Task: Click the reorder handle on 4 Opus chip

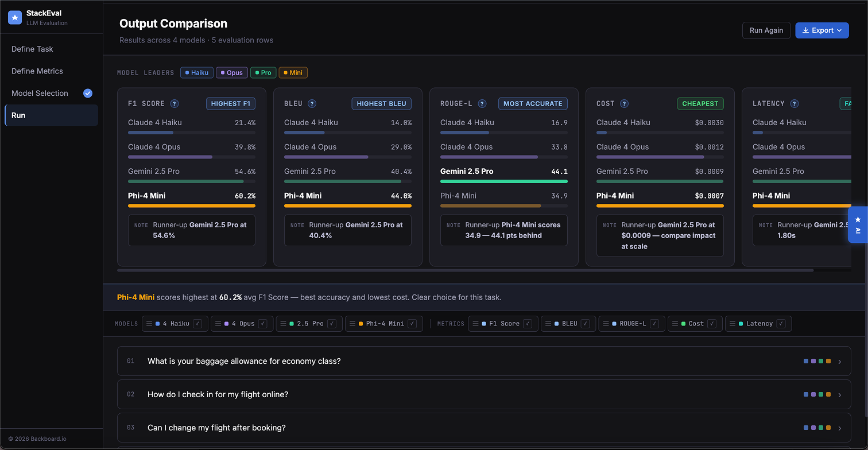Action: point(219,324)
